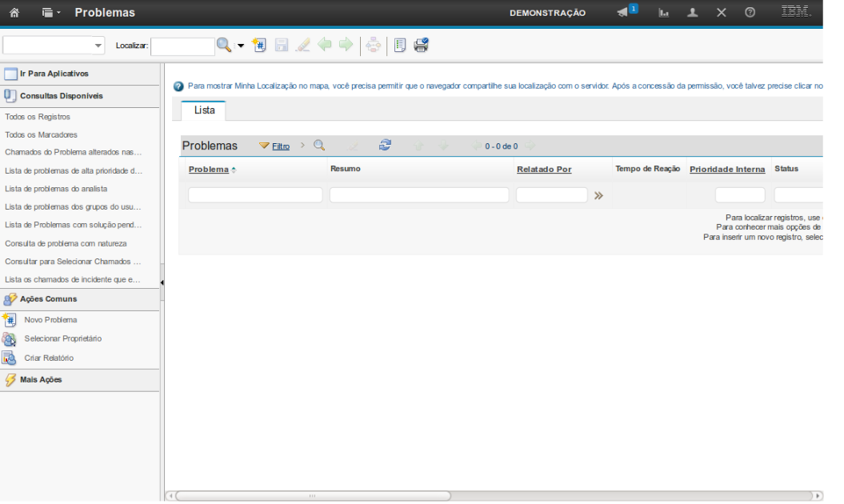
Task: Open Ir Para Aplicativos menu
Action: (54, 74)
